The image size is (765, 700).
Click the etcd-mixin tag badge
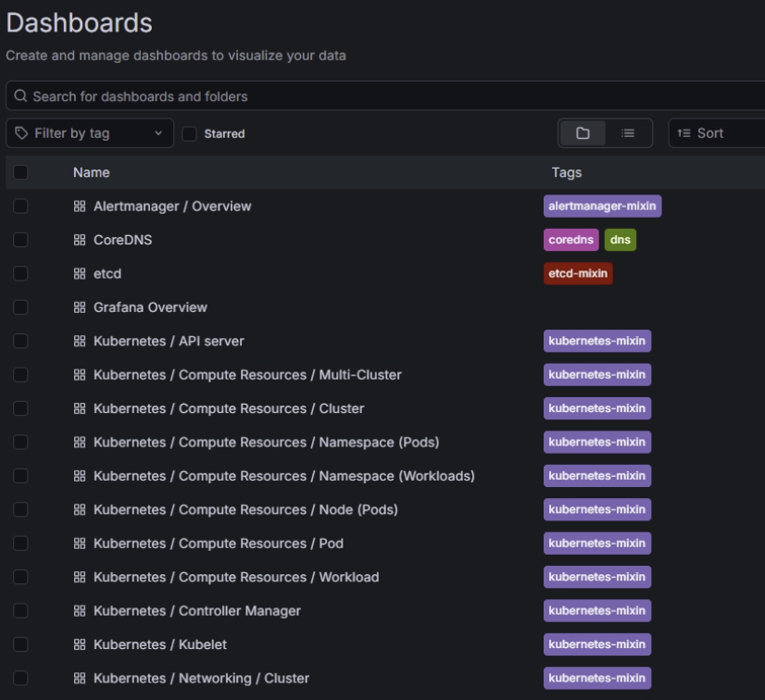(578, 274)
